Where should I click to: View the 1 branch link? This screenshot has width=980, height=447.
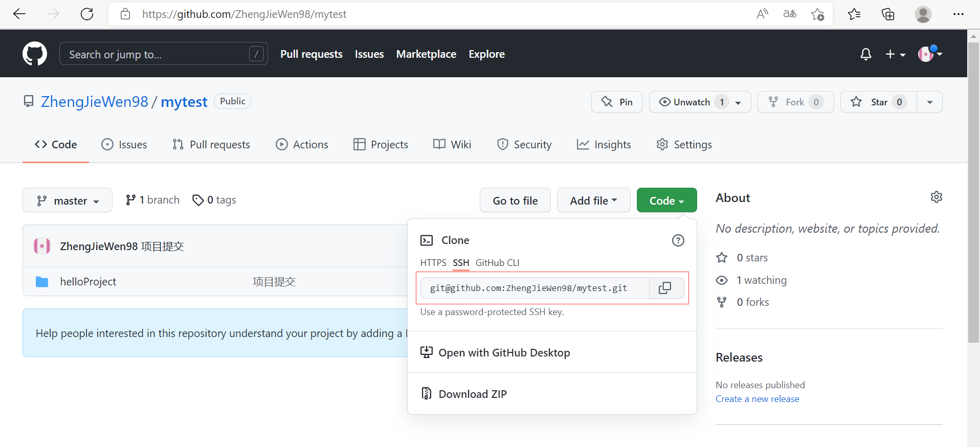(x=152, y=200)
